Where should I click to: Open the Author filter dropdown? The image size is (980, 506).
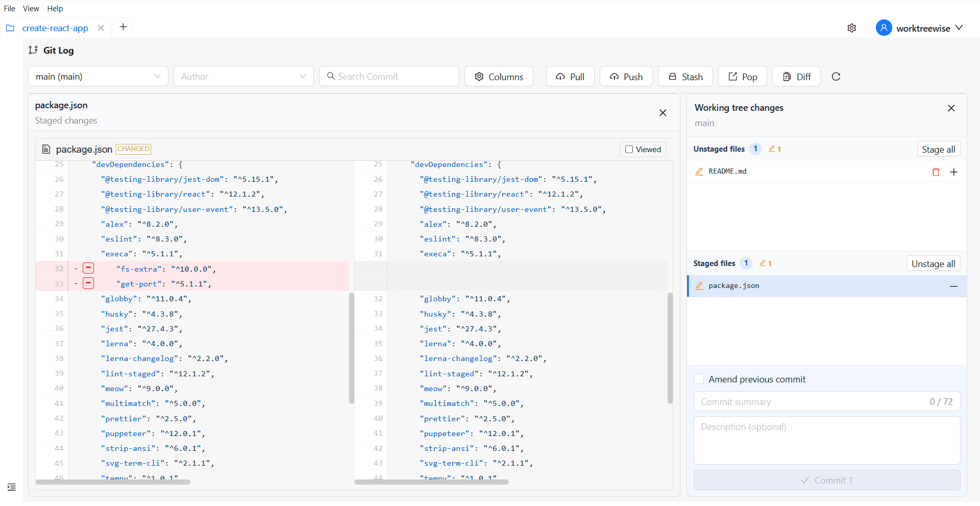tap(243, 76)
